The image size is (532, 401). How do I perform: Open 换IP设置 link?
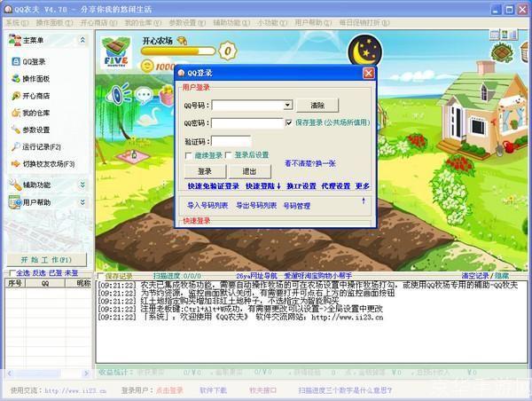[x=301, y=186]
